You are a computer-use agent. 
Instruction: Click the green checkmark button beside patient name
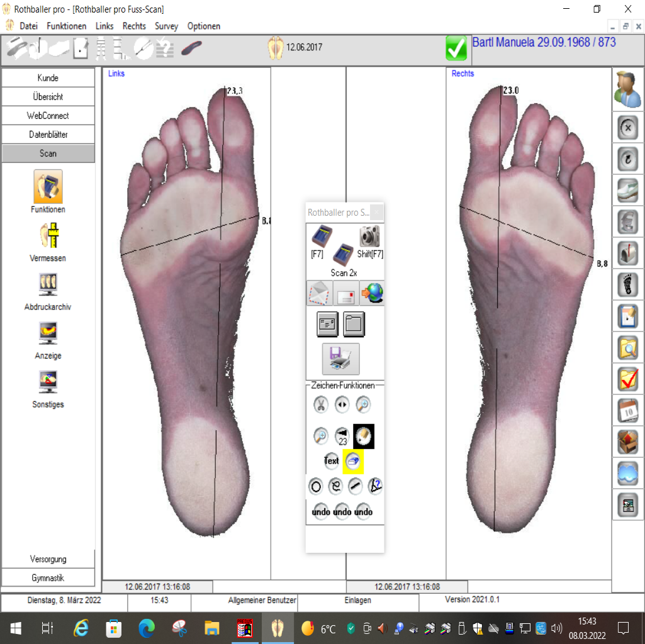pos(456,48)
